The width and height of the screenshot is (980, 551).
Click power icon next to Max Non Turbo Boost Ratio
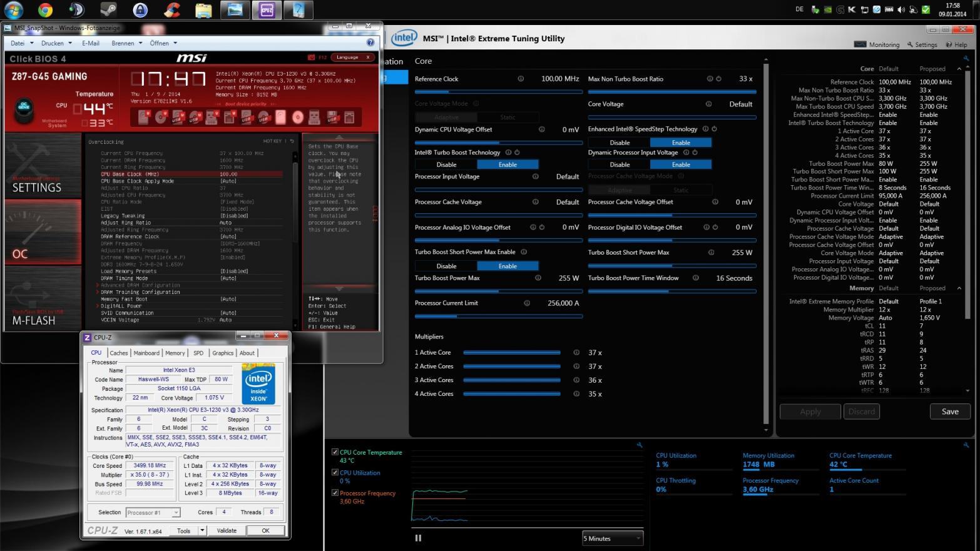pos(718,79)
